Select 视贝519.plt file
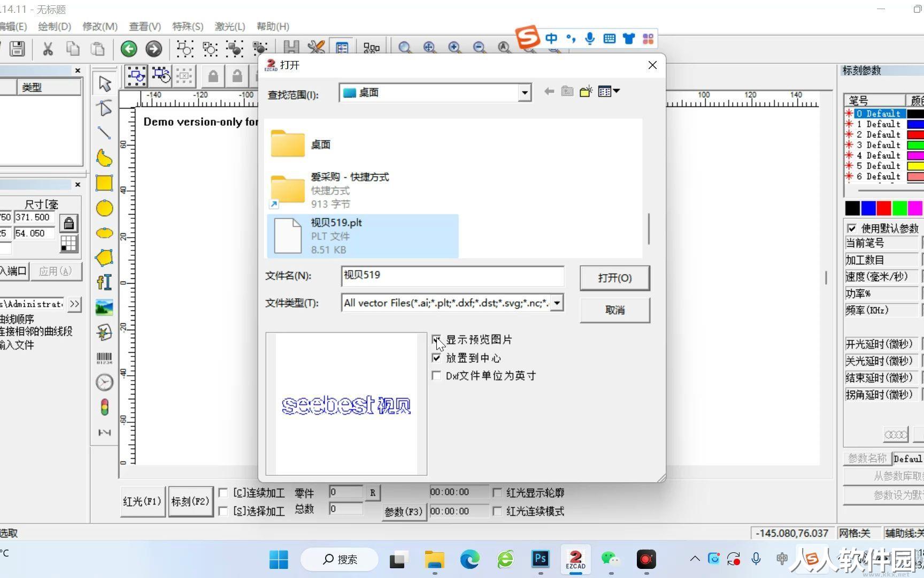Viewport: 924px width, 578px height. pyautogui.click(x=363, y=236)
